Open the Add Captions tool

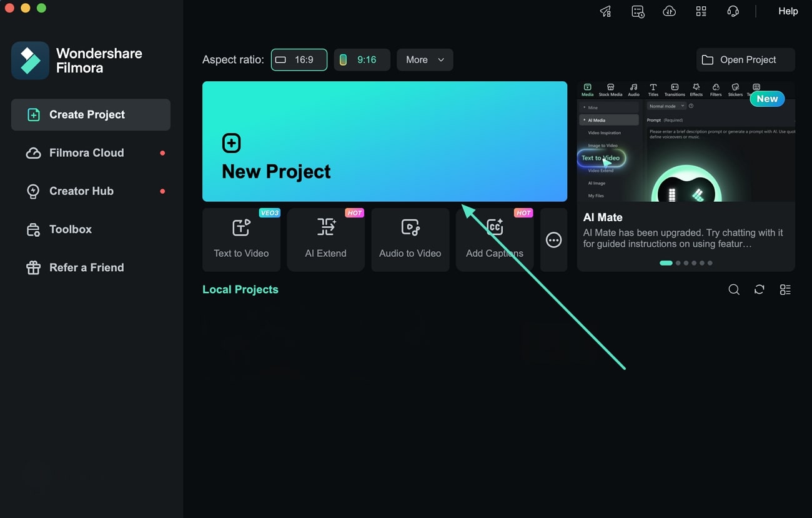click(494, 240)
